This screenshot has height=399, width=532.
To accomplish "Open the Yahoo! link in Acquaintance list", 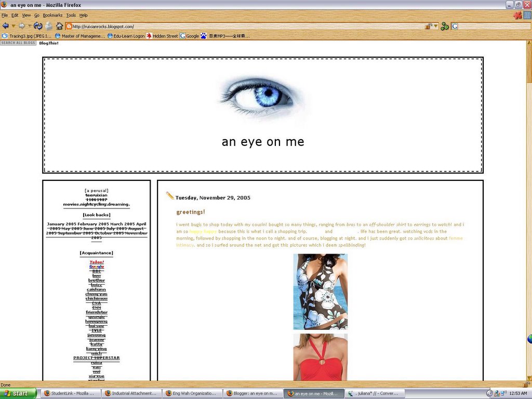I will 97,262.
